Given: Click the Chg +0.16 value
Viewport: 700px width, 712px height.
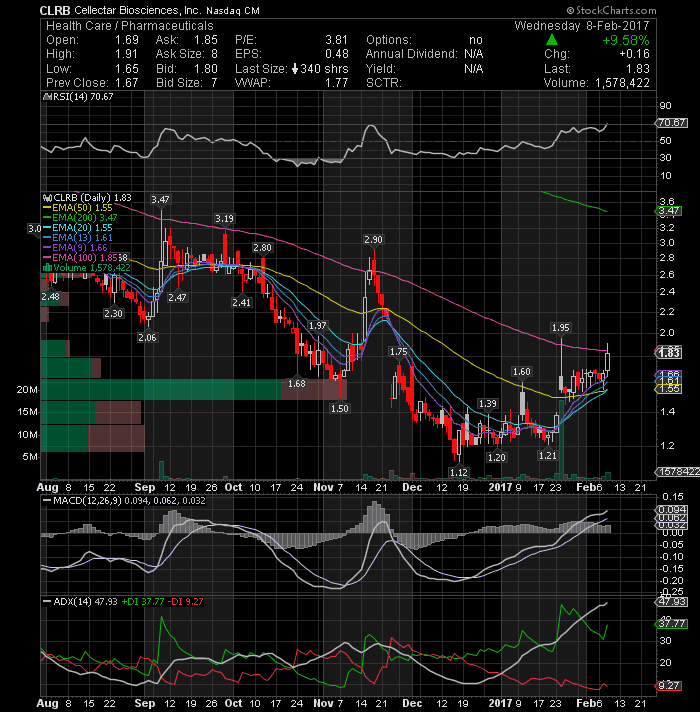Looking at the screenshot, I should click(x=635, y=54).
